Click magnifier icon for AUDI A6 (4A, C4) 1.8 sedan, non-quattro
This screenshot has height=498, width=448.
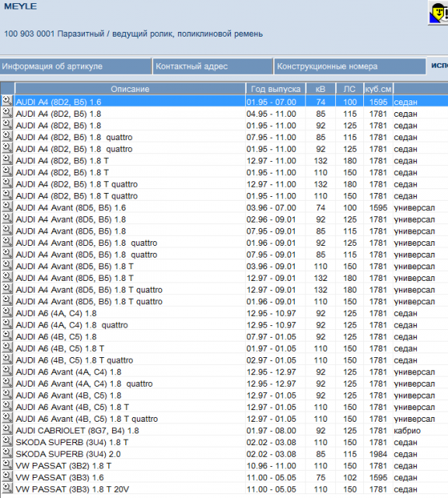coord(7,313)
